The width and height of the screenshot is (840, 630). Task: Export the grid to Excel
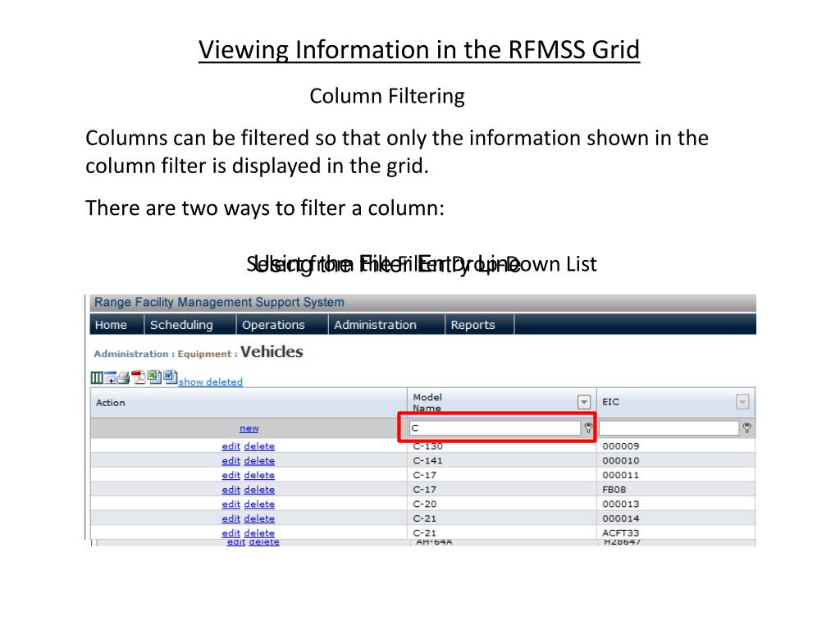pyautogui.click(x=154, y=377)
